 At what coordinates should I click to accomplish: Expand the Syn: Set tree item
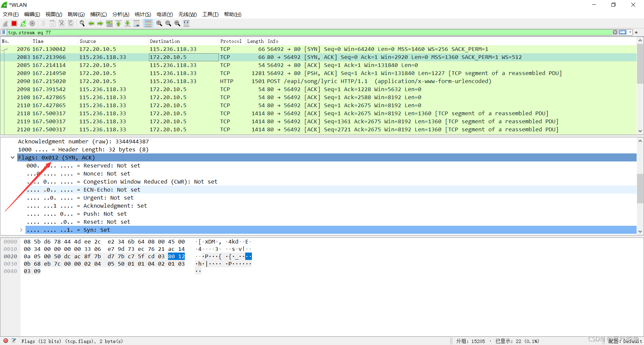(x=21, y=230)
